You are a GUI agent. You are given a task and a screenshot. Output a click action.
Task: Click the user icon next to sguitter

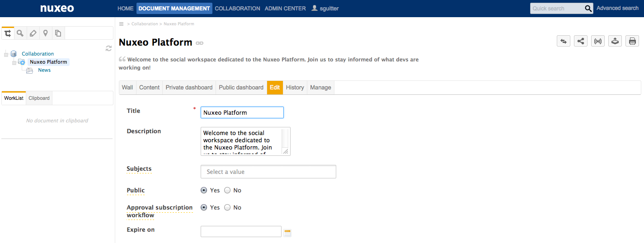(315, 8)
